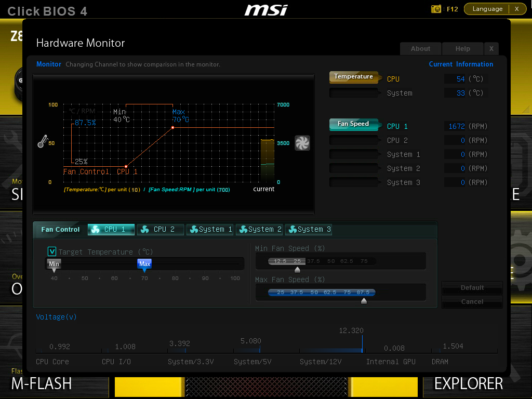Screen dimensions: 532x399
Task: Toggle the CPU 2 fan speed gauge bar
Action: [355, 140]
